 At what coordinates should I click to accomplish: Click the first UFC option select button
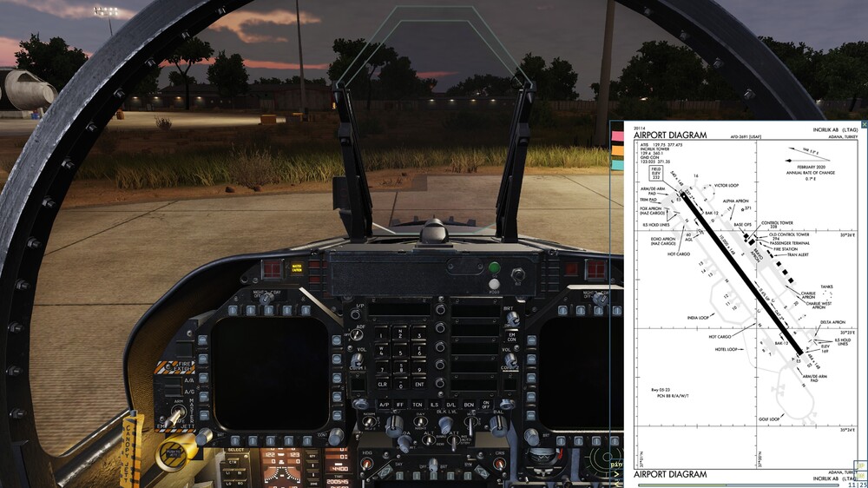point(441,310)
